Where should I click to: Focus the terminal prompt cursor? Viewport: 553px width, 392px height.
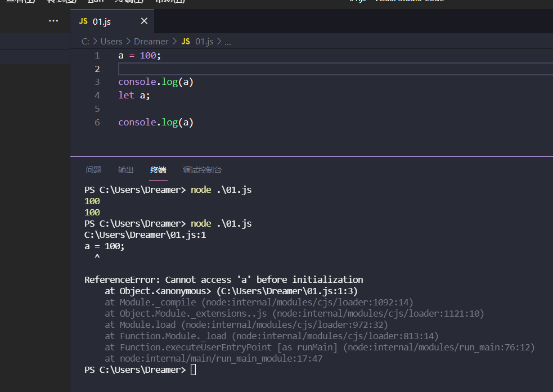[x=194, y=370]
